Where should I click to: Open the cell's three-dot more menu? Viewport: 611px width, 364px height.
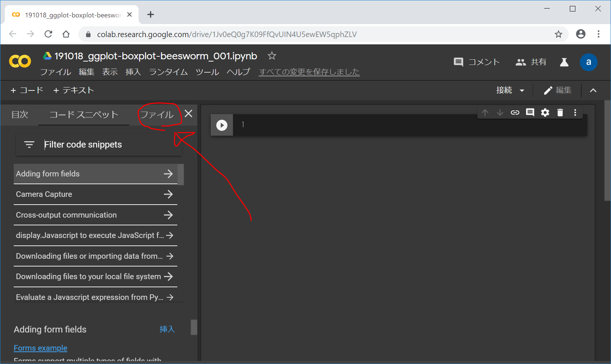[575, 113]
